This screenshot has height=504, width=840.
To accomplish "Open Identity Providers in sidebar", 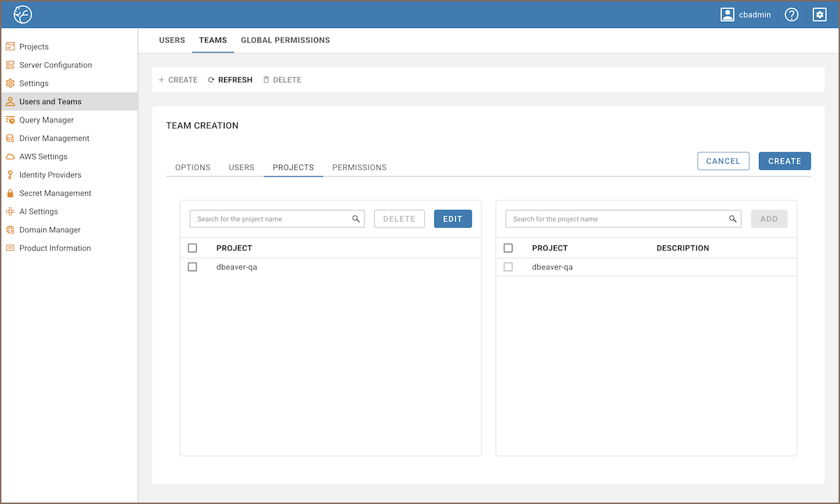I will click(50, 175).
